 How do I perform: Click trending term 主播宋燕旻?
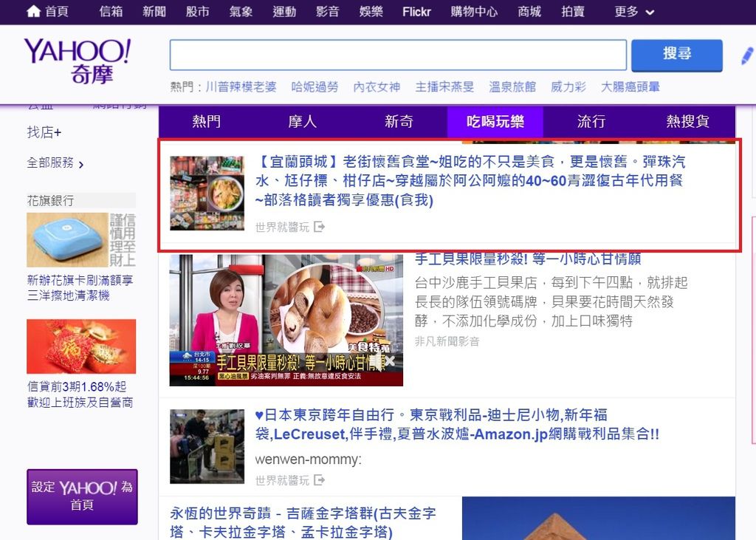click(x=444, y=87)
